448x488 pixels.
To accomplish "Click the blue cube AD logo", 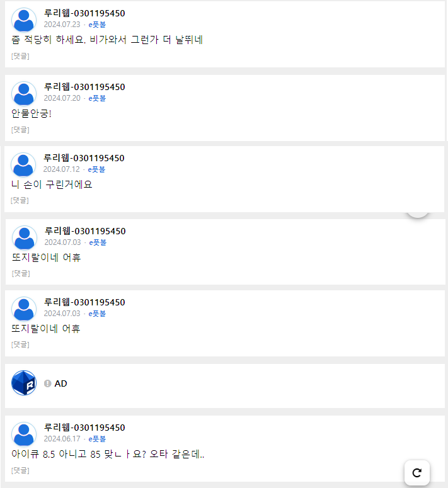I will (24, 383).
